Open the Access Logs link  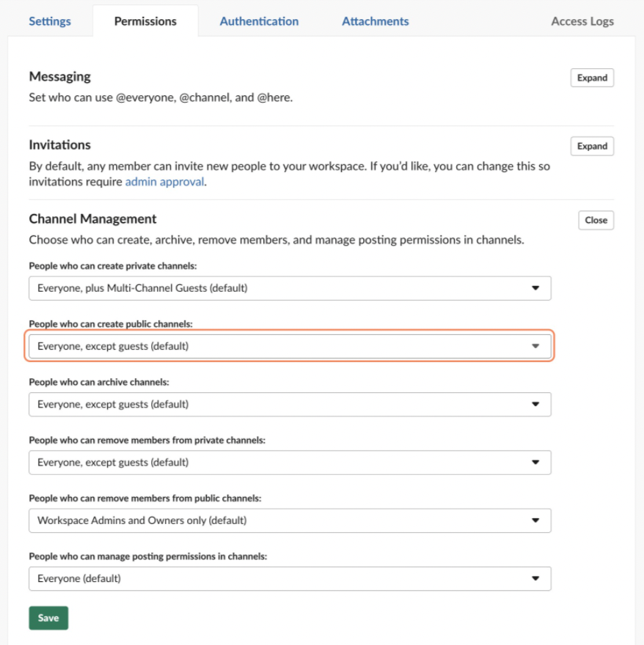[582, 21]
